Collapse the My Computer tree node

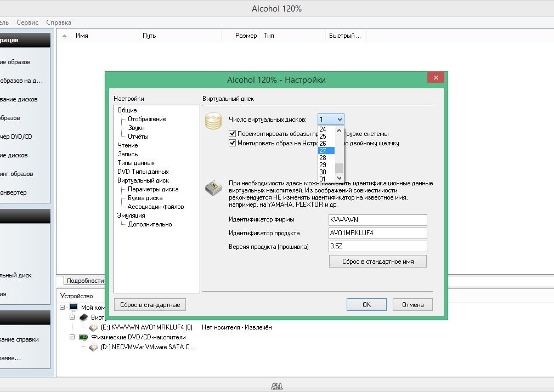coord(62,307)
